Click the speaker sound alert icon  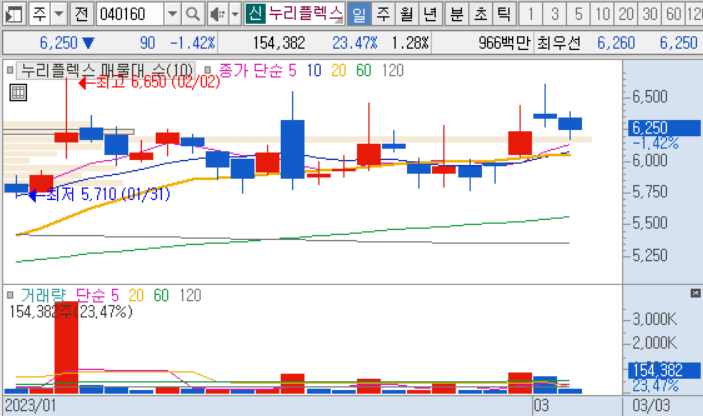[x=218, y=14]
